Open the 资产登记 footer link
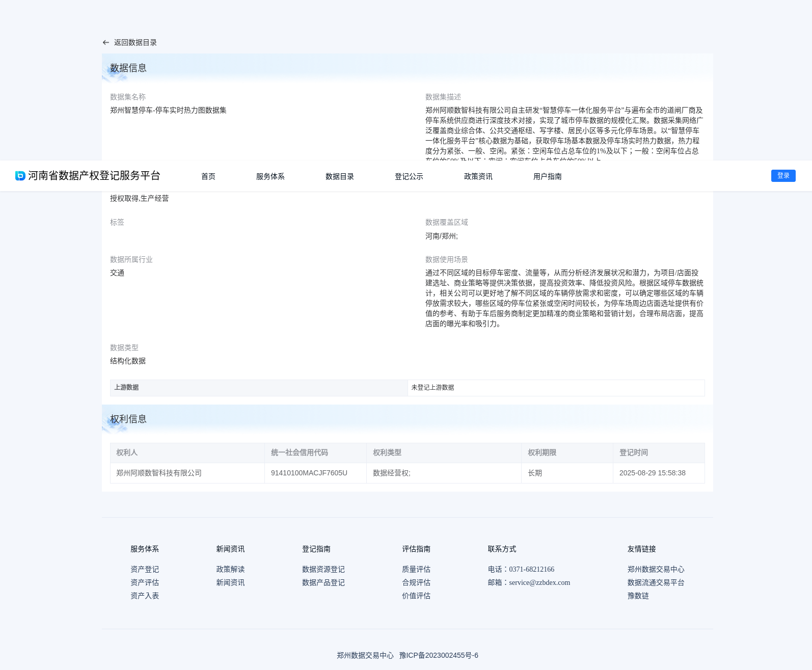812x670 pixels. (145, 570)
